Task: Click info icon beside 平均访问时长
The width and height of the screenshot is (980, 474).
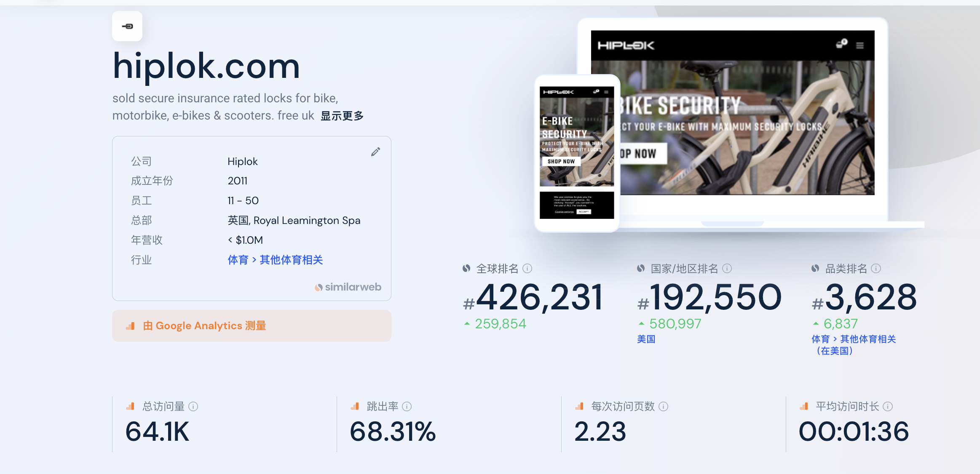Action: 888,406
